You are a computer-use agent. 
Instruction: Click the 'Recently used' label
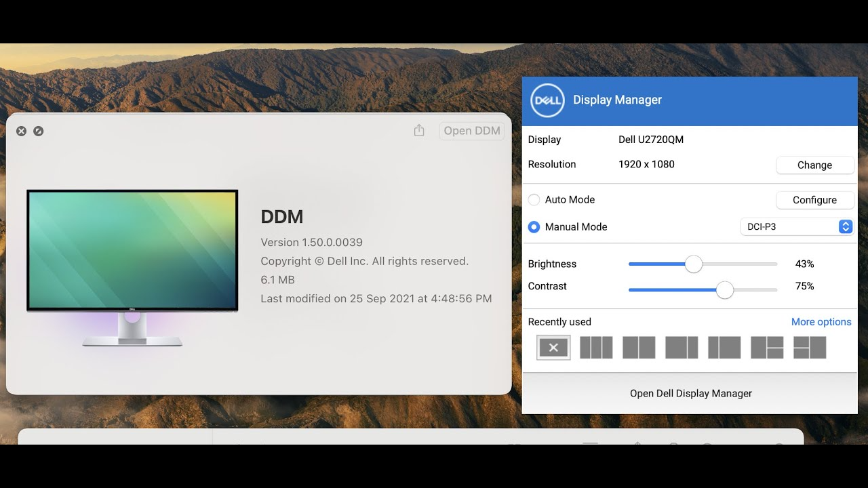[x=559, y=322]
